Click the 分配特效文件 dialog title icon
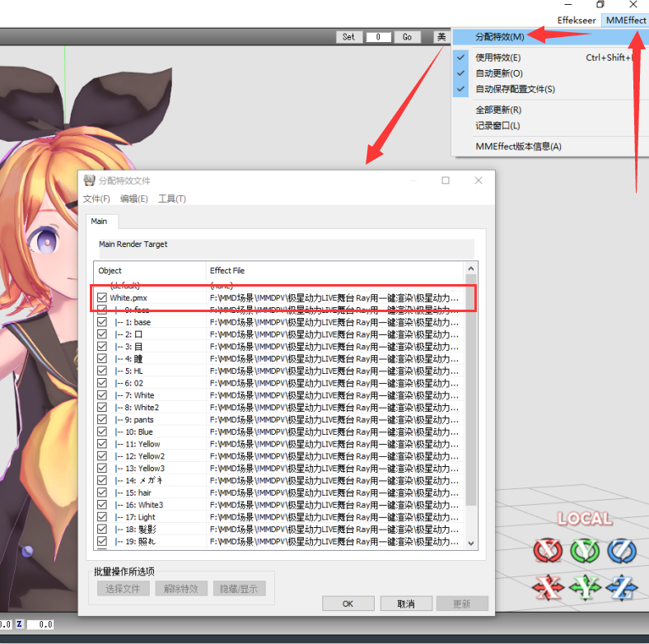The height and width of the screenshot is (644, 649). (89, 180)
